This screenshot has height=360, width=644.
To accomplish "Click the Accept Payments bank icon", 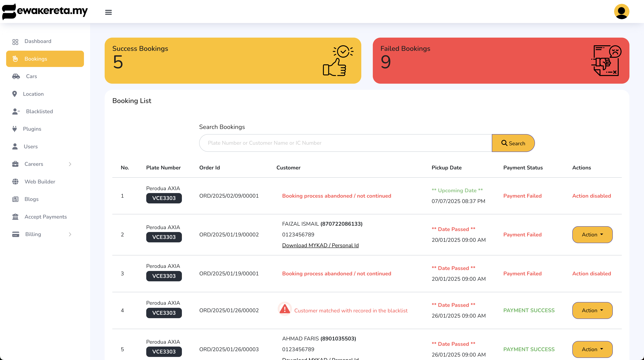I will (x=15, y=216).
